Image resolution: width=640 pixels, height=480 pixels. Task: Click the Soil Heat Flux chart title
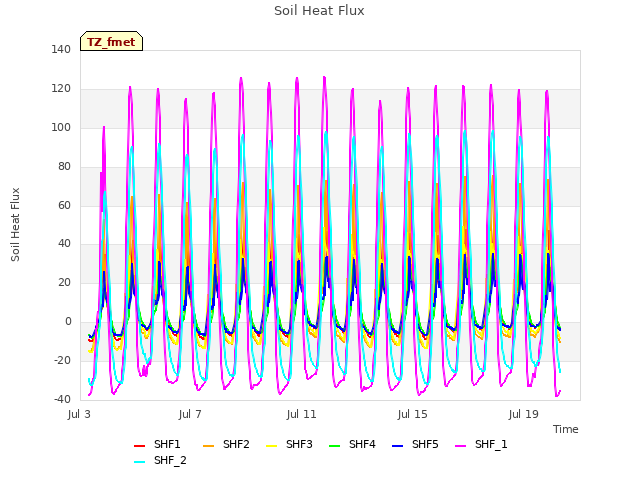tap(319, 11)
